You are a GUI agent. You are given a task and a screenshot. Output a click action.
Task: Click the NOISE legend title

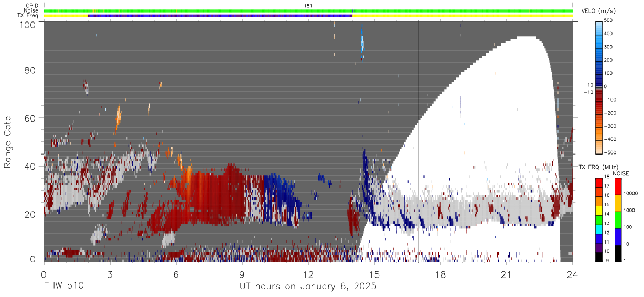point(621,173)
